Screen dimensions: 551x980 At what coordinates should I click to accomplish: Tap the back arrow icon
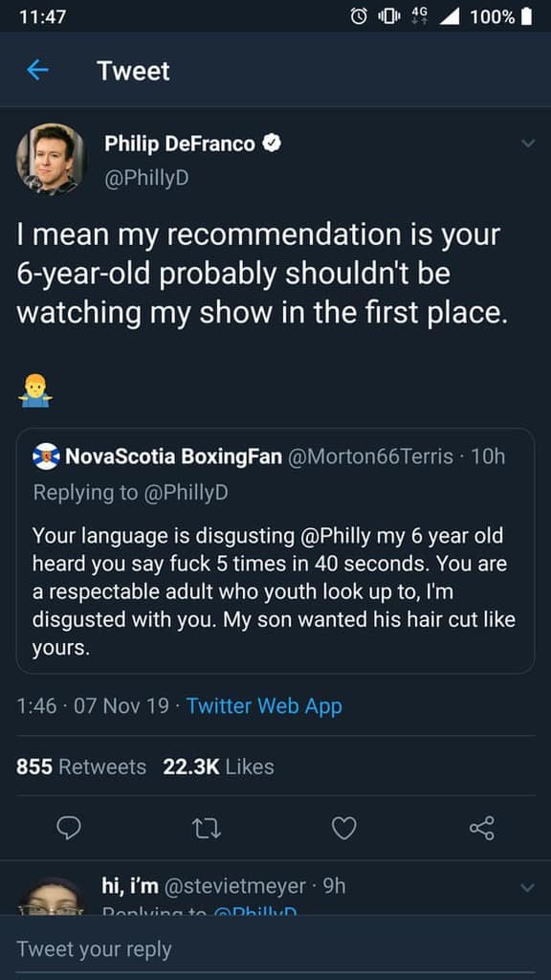point(37,71)
